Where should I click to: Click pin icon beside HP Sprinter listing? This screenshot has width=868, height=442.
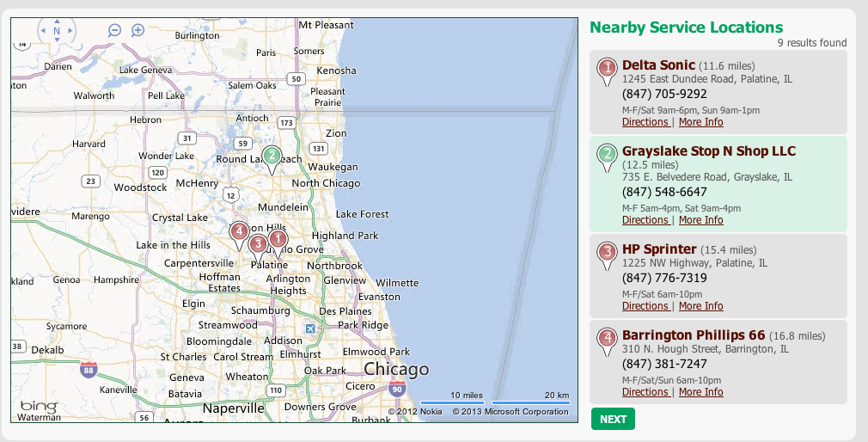(607, 256)
